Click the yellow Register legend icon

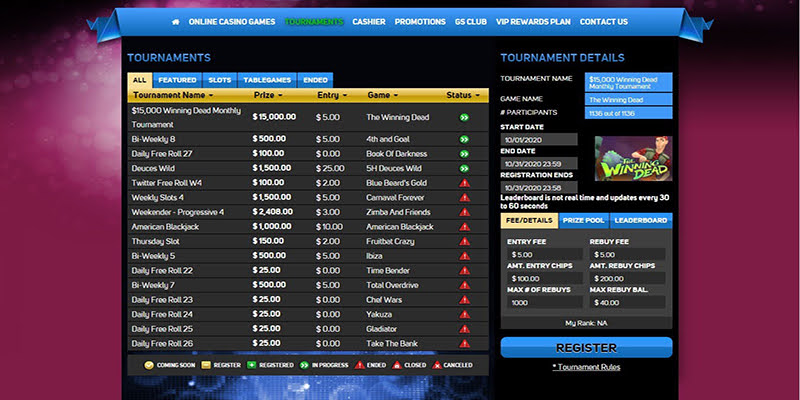tap(206, 365)
